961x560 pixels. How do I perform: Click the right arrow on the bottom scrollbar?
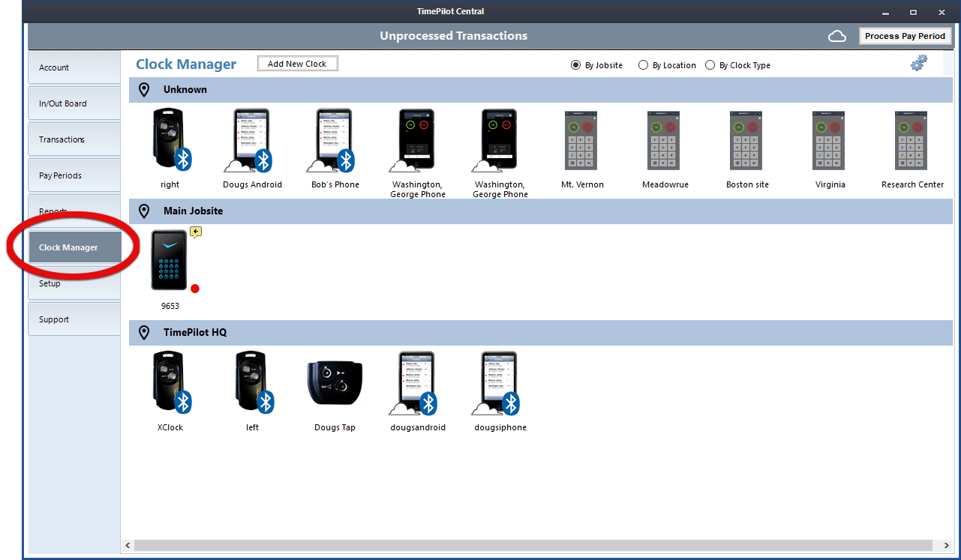pos(944,545)
